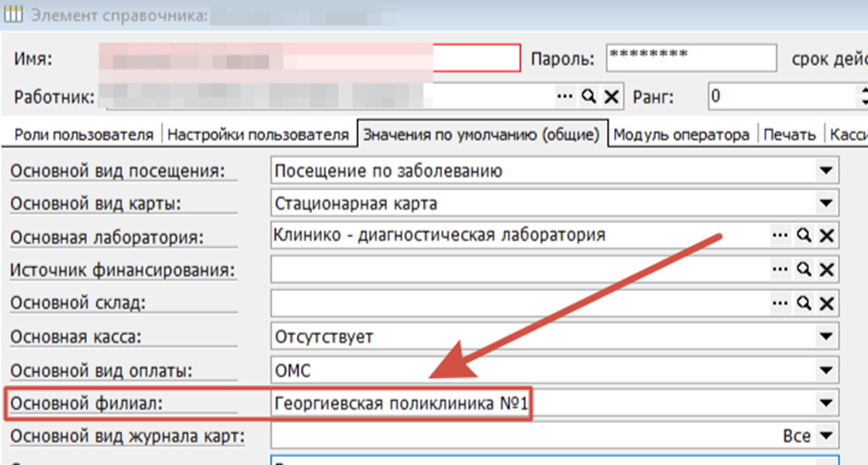Screen dimensions: 868x465
Task: Open ellipsis picker for Источник финансирования
Action: [779, 269]
